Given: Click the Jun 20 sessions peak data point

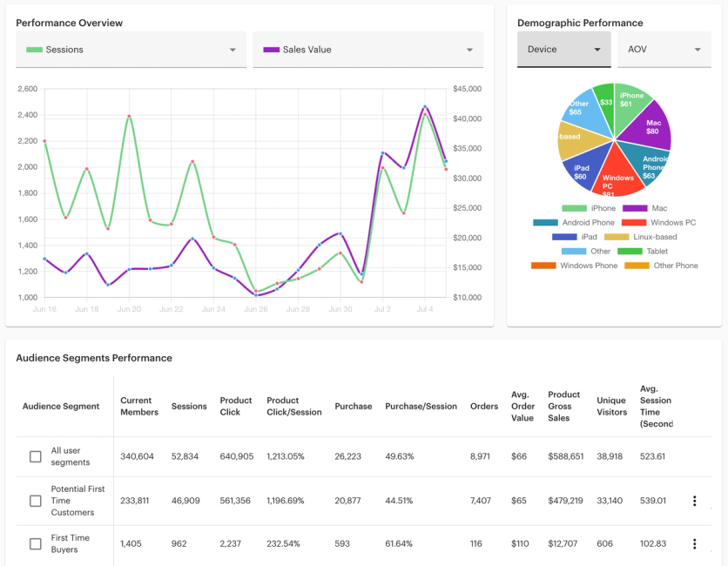Looking at the screenshot, I should point(129,116).
